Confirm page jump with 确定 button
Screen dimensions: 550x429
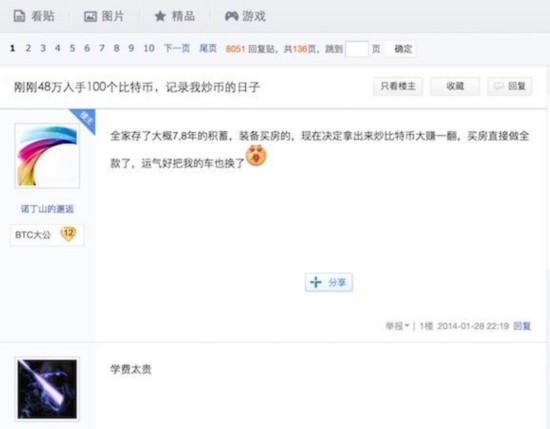(x=403, y=49)
